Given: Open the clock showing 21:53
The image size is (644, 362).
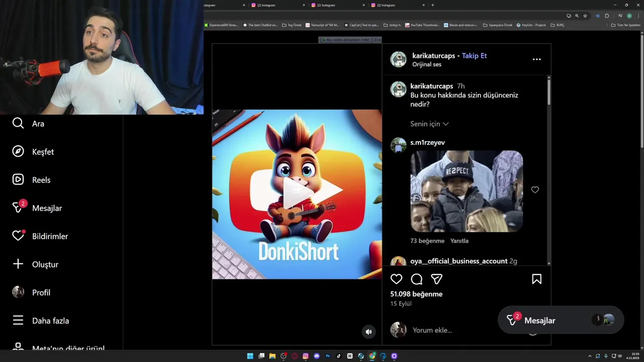Looking at the screenshot, I should click(632, 356).
